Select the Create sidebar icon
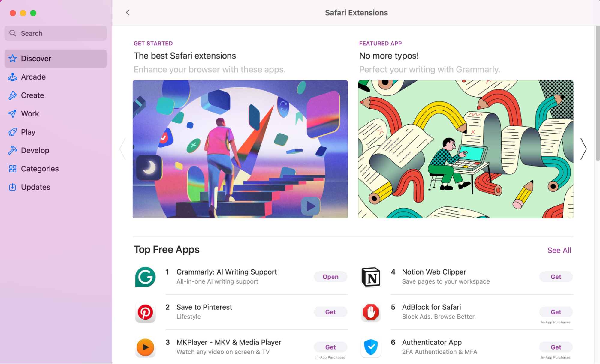 click(x=12, y=95)
